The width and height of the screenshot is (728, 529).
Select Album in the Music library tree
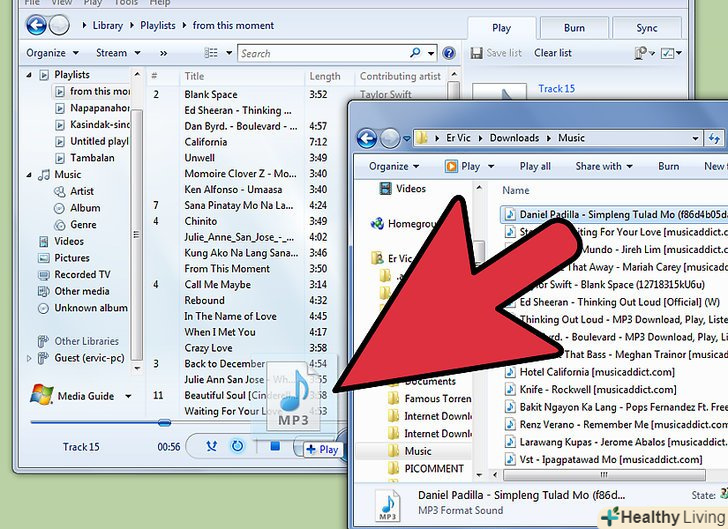tap(85, 208)
